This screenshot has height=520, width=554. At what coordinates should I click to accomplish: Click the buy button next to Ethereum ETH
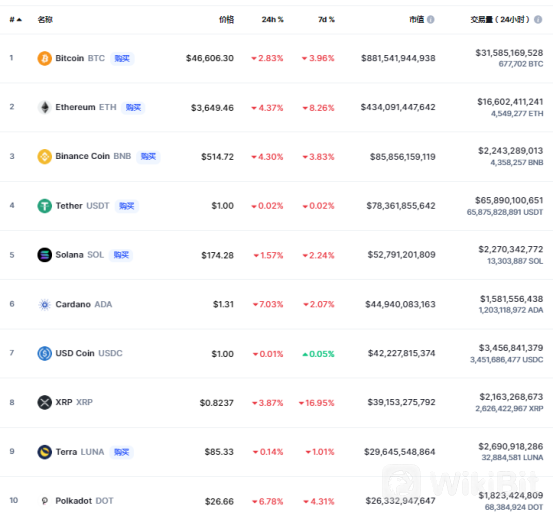(x=133, y=107)
